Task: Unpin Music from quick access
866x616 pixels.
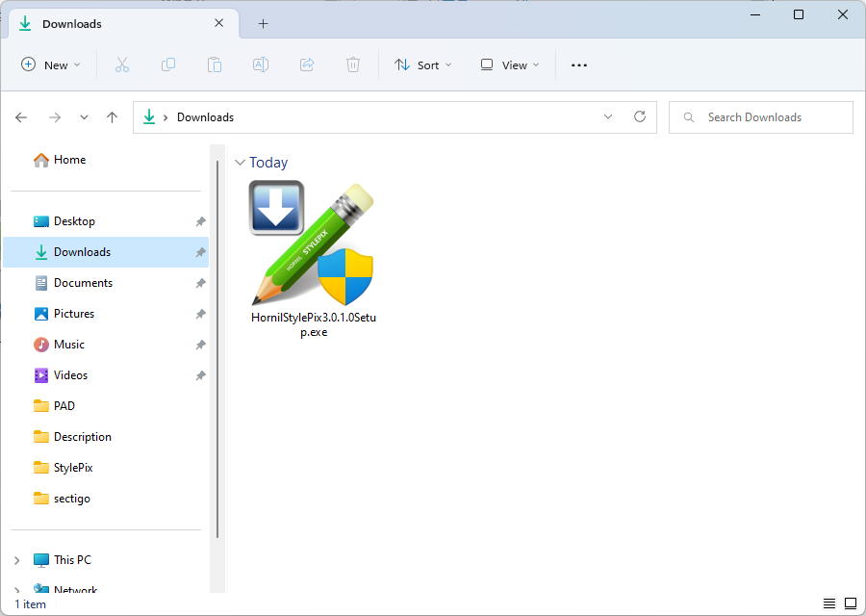Action: [200, 345]
